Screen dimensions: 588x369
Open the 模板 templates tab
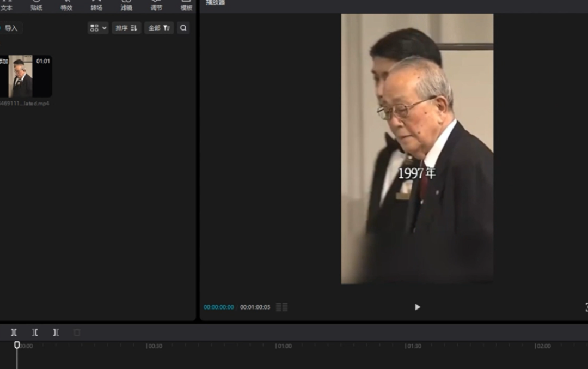186,5
